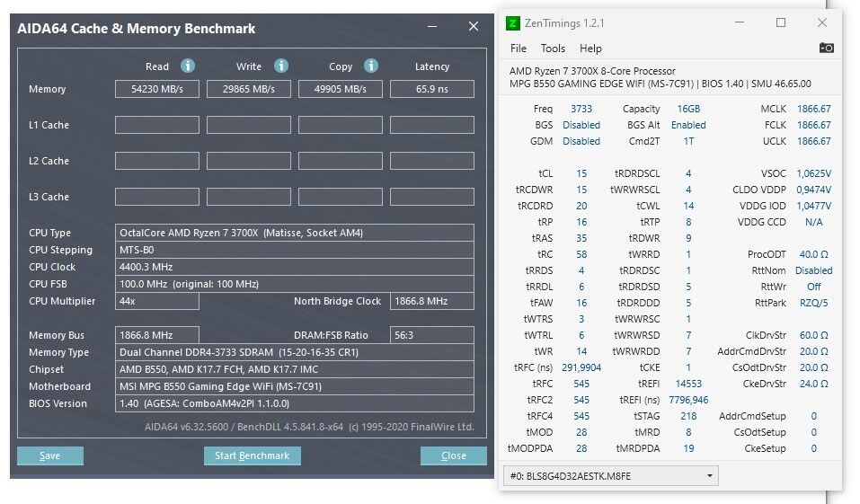The image size is (860, 504).
Task: Click the Close button in AIDA64
Action: point(454,455)
